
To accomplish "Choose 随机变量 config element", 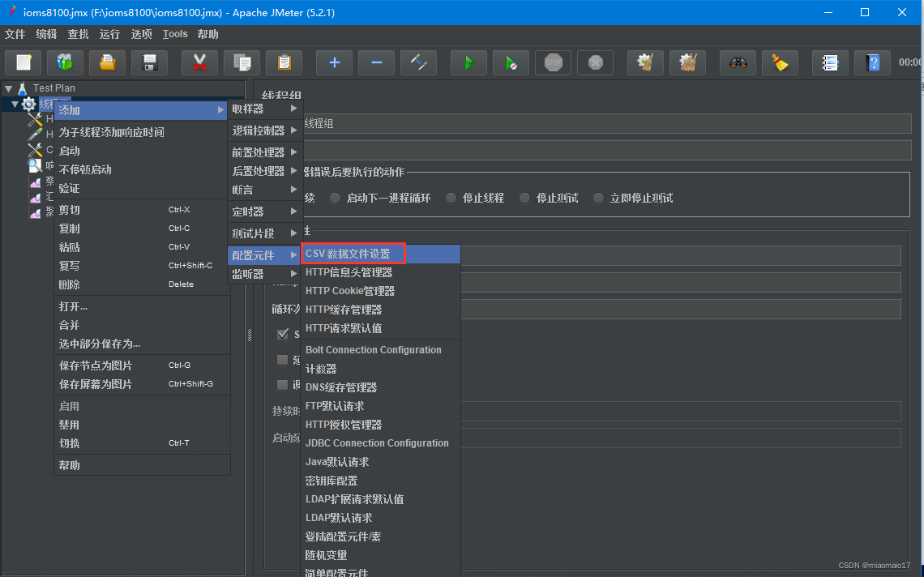I will point(381,556).
